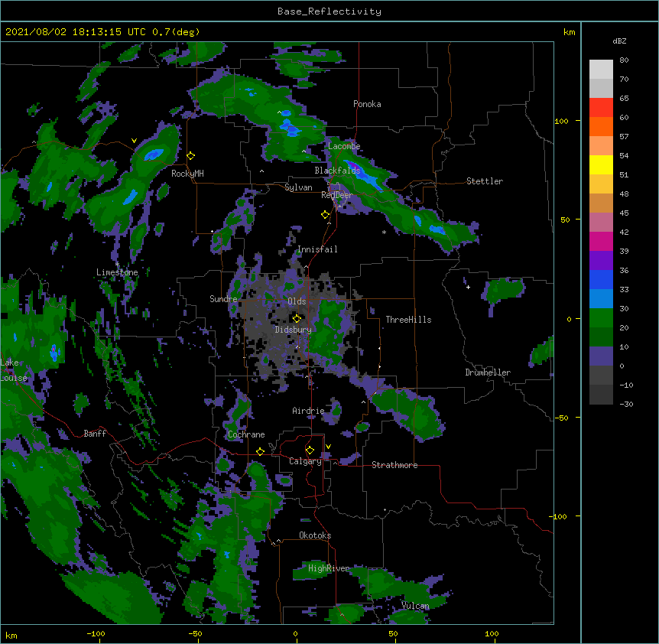Select the 45 value on the dBZ legend
Viewport: 659px width, 644px height.
point(624,213)
